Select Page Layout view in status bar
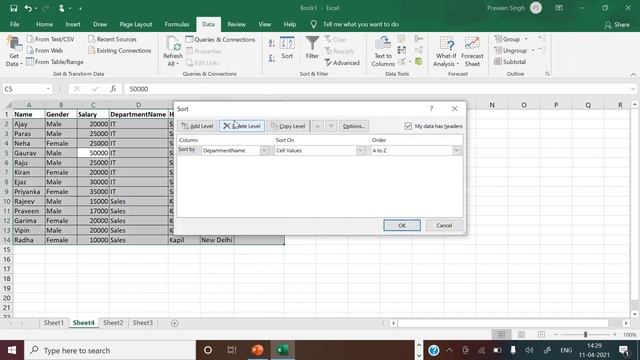The image size is (640, 360). click(x=521, y=335)
